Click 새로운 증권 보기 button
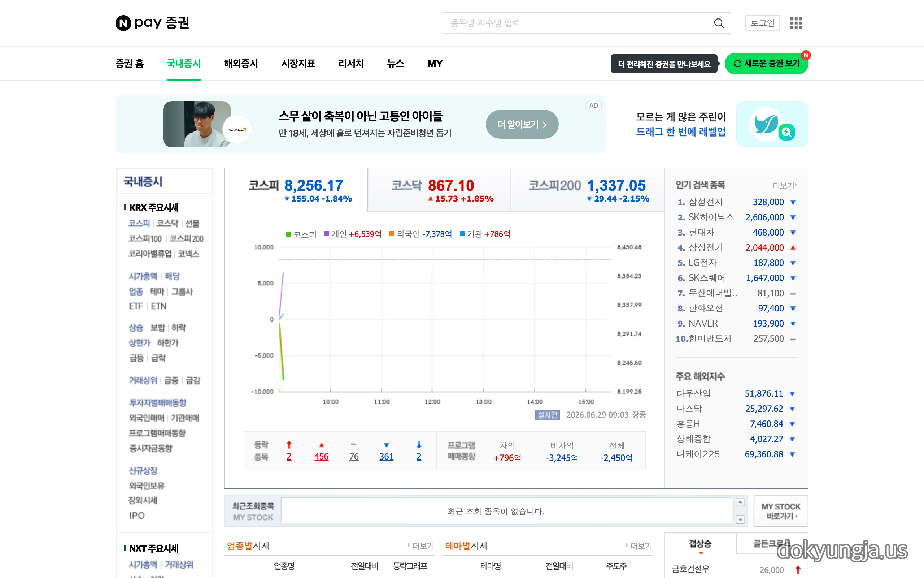The width and height of the screenshot is (924, 578). (x=766, y=64)
